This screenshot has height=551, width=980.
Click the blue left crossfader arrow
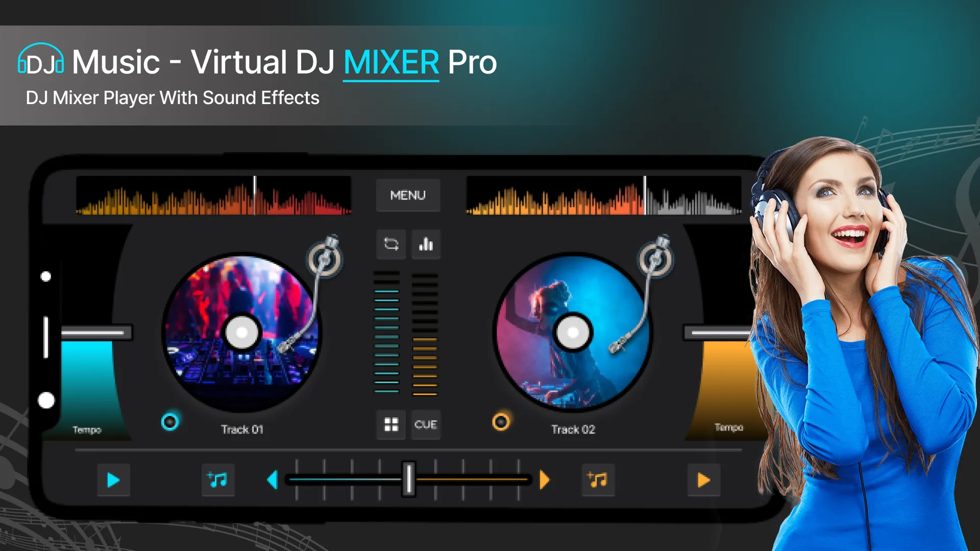273,480
